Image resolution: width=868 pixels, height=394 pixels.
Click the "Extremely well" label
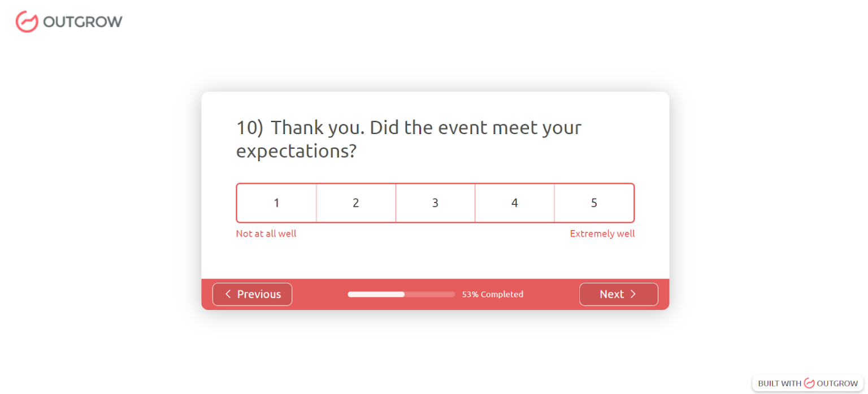click(602, 233)
